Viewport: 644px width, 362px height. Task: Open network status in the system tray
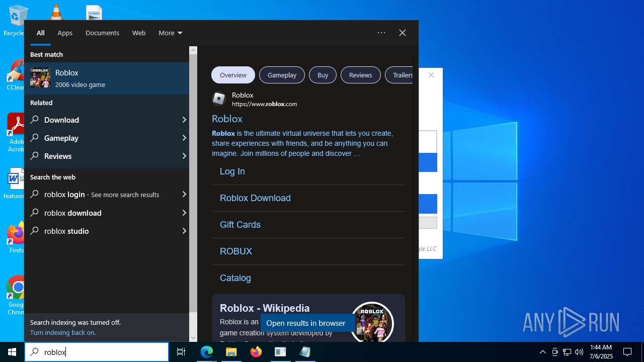coord(567,352)
